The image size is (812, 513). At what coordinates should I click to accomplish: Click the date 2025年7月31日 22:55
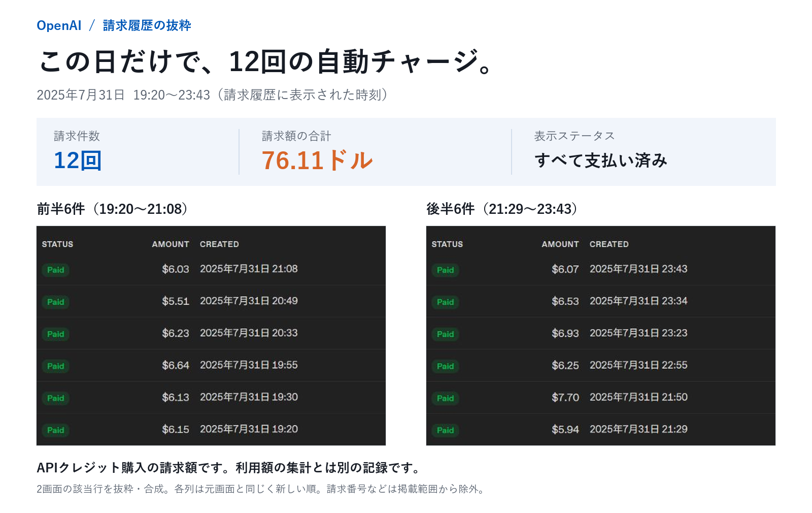coord(638,365)
